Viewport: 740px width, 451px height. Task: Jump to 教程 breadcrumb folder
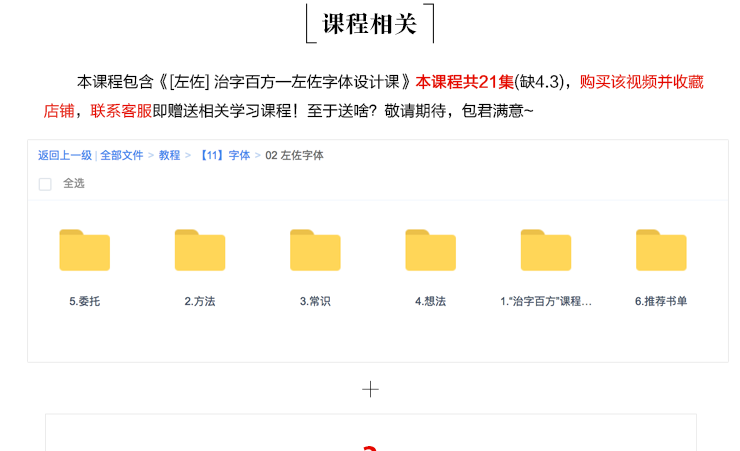click(169, 156)
